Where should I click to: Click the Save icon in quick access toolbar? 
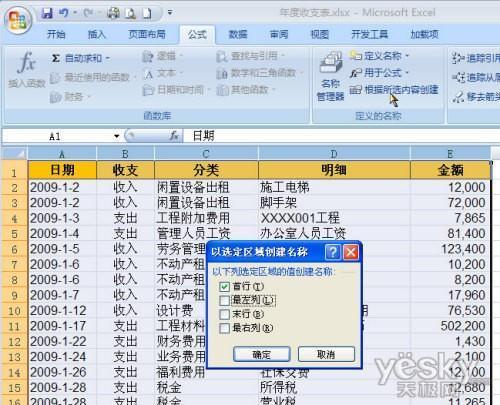pos(48,13)
